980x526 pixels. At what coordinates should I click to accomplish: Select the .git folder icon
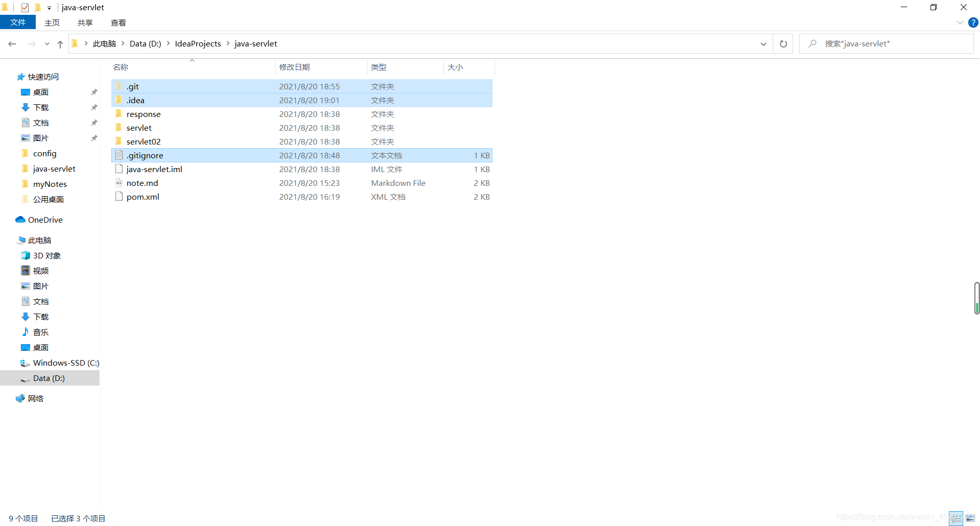click(x=119, y=86)
